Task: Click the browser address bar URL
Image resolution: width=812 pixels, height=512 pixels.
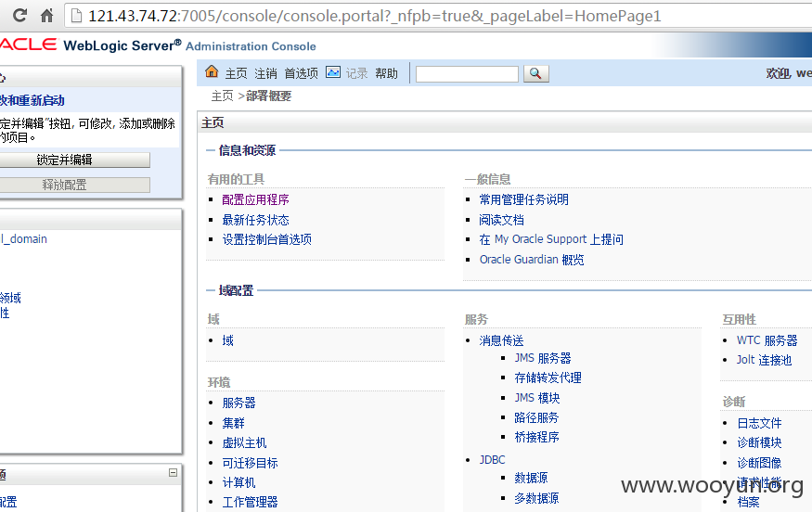Action: pyautogui.click(x=374, y=16)
